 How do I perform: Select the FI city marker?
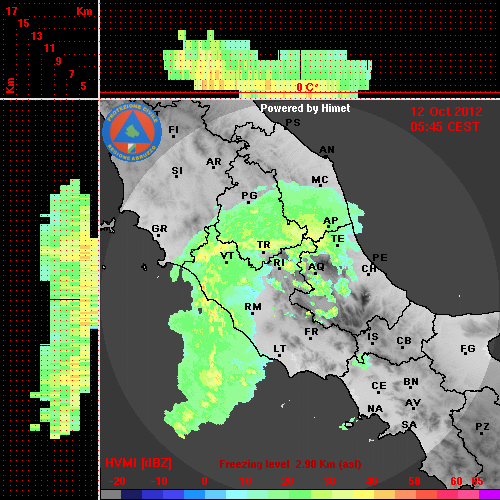pos(173,136)
